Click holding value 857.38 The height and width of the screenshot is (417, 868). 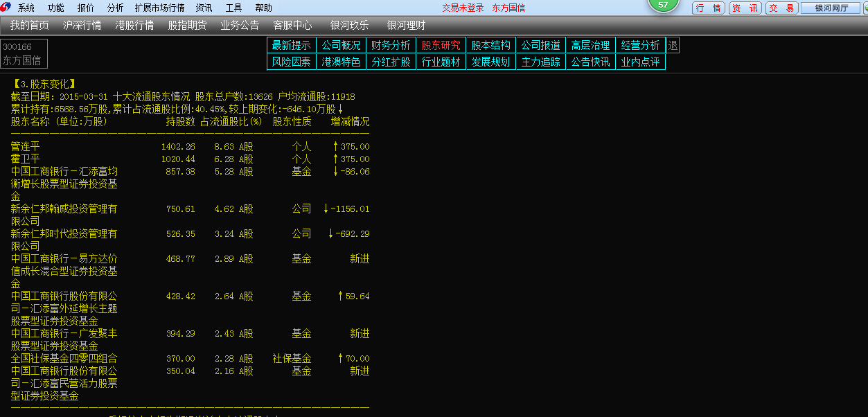pyautogui.click(x=180, y=172)
